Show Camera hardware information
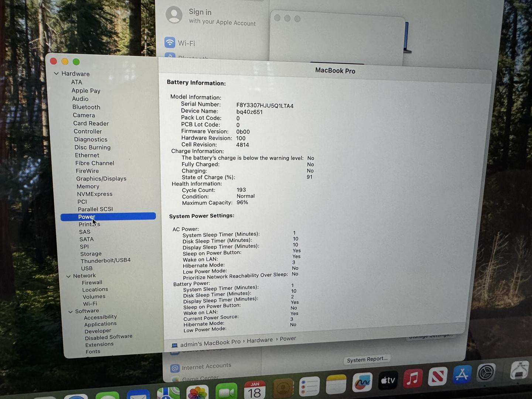The height and width of the screenshot is (399, 532). tap(84, 115)
